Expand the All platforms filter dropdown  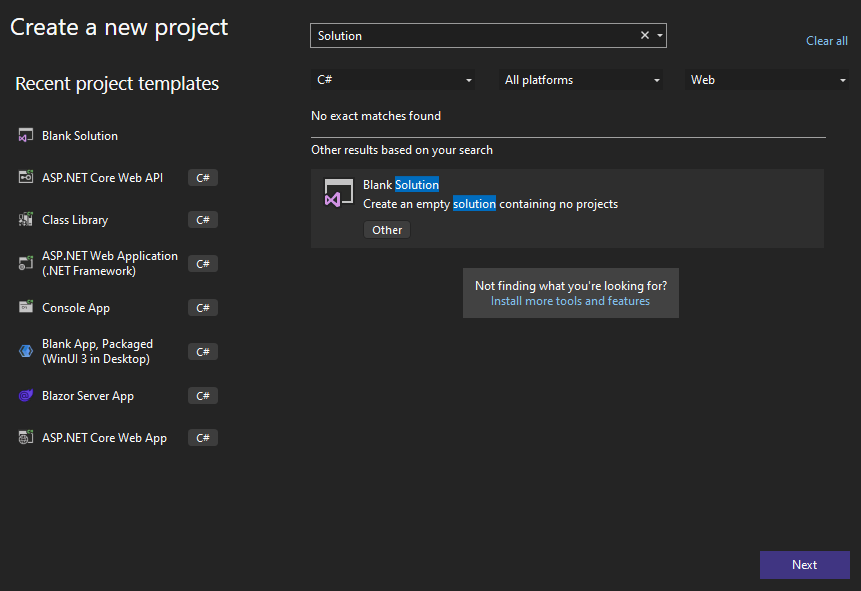tap(581, 80)
